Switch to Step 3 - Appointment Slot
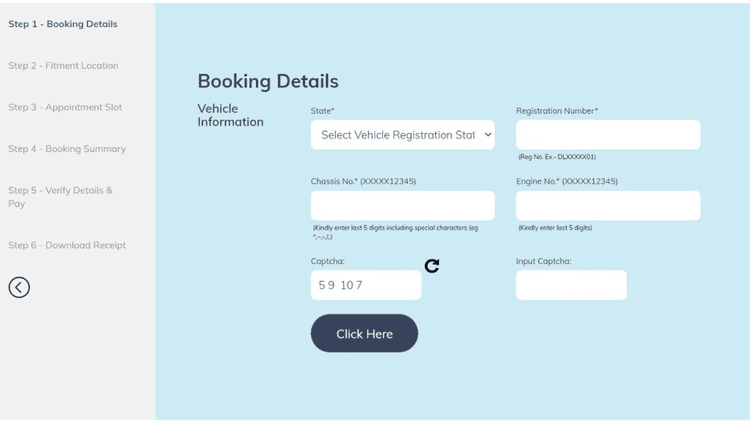This screenshot has height=423, width=750. (x=65, y=107)
